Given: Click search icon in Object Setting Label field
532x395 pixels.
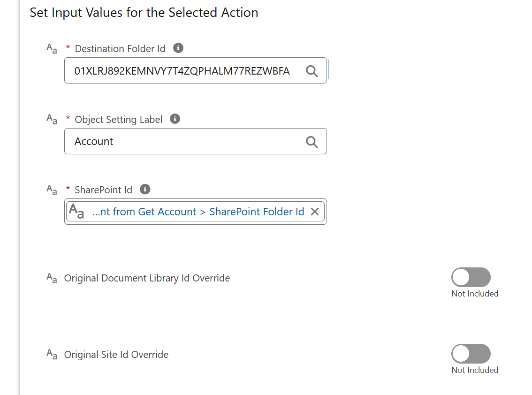Looking at the screenshot, I should 312,142.
